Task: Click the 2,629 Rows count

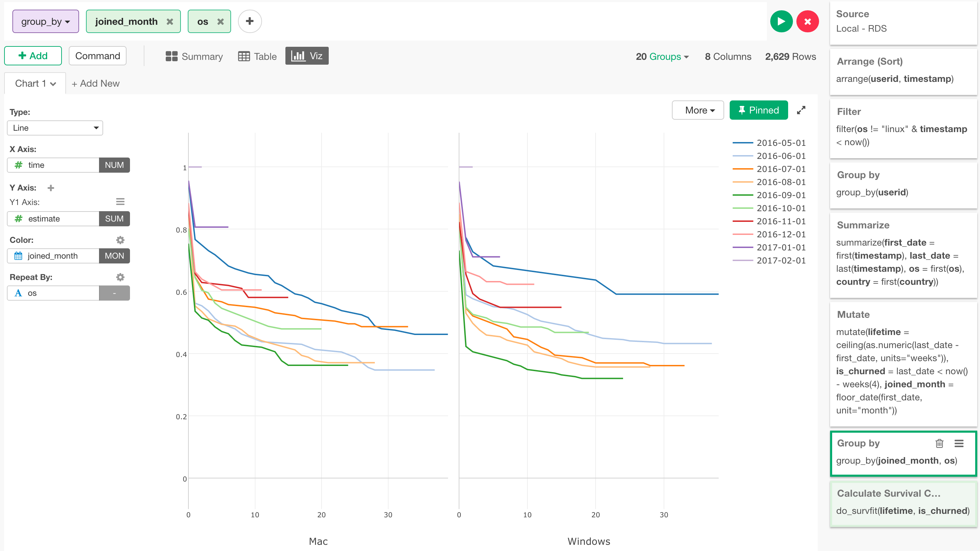Action: coord(790,56)
